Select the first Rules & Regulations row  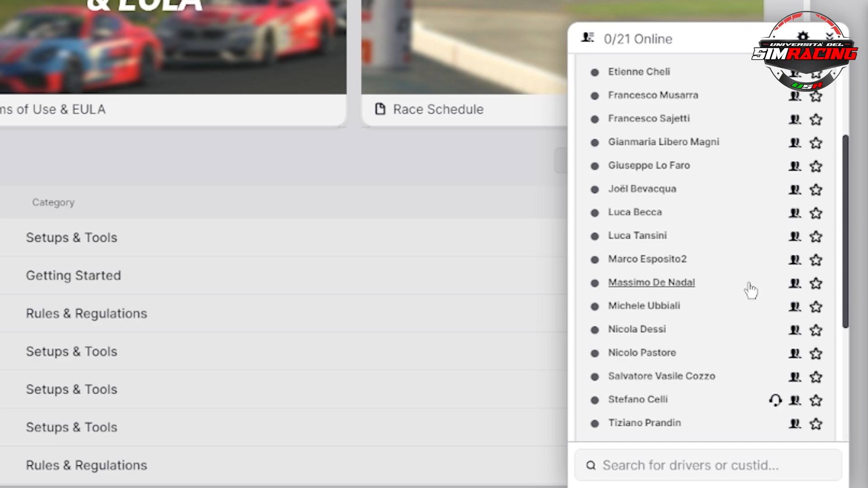point(86,313)
